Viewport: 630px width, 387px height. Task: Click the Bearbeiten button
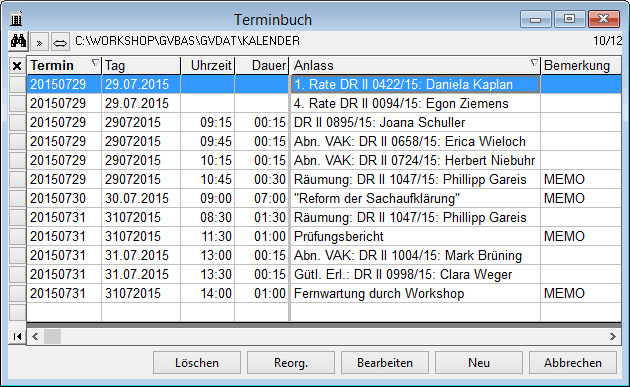point(385,363)
